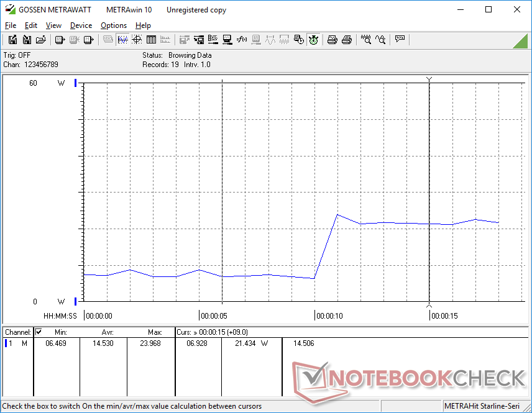Click the save-with-down-arrow toolbar icon

[27, 40]
